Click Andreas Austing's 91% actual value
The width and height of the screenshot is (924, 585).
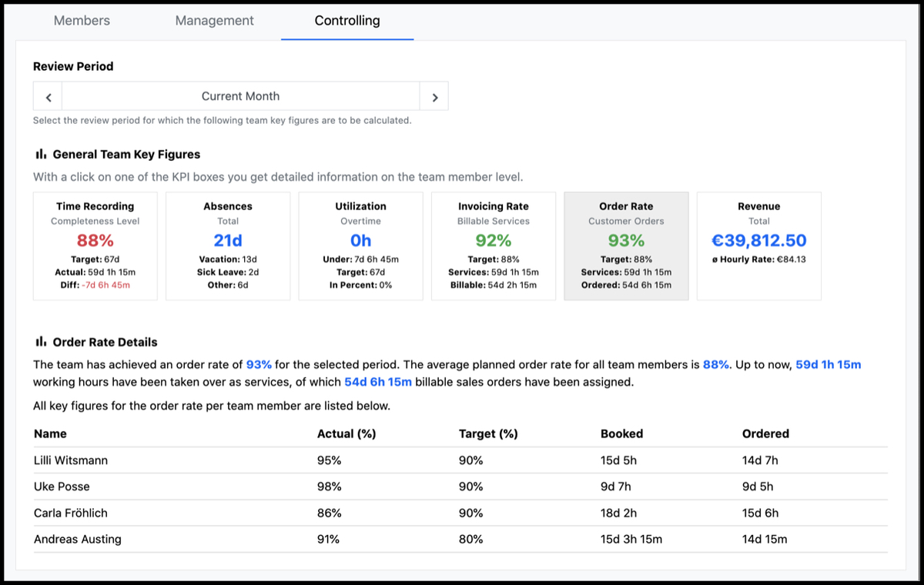pyautogui.click(x=329, y=539)
